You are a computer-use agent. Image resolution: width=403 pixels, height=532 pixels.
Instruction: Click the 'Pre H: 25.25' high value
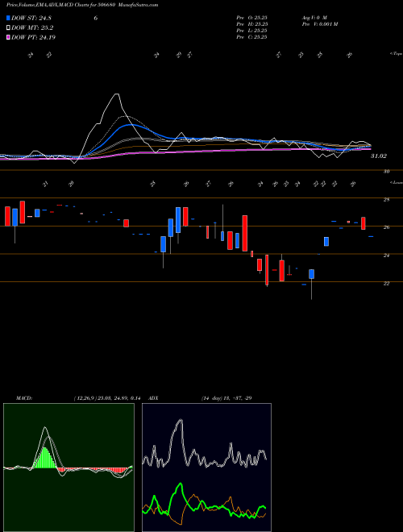tap(251, 24)
